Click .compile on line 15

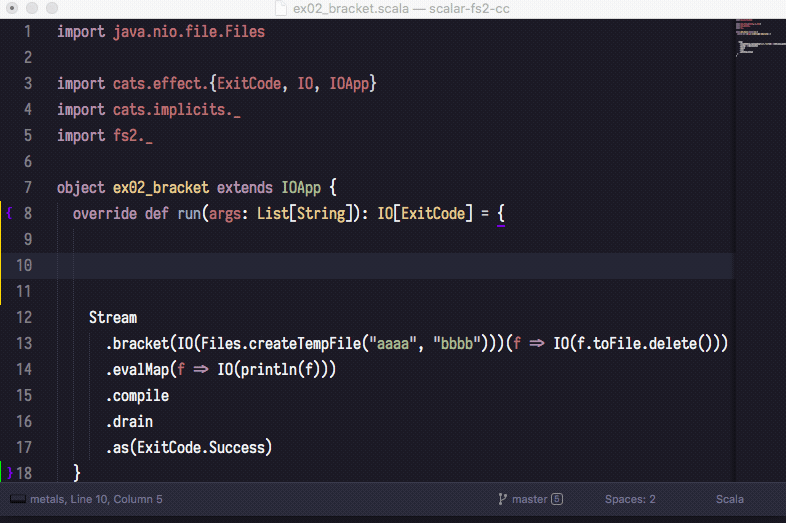(137, 396)
